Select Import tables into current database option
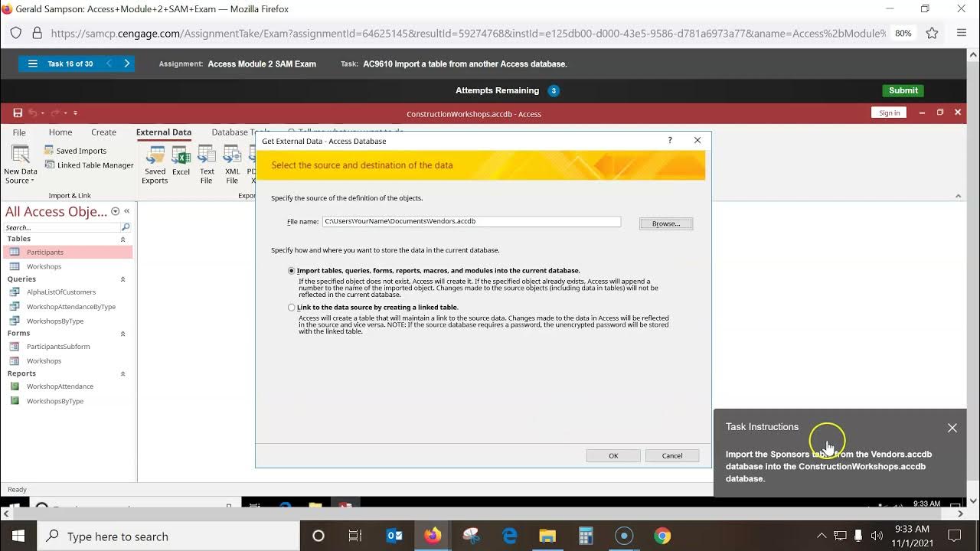The width and height of the screenshot is (980, 551). point(291,271)
